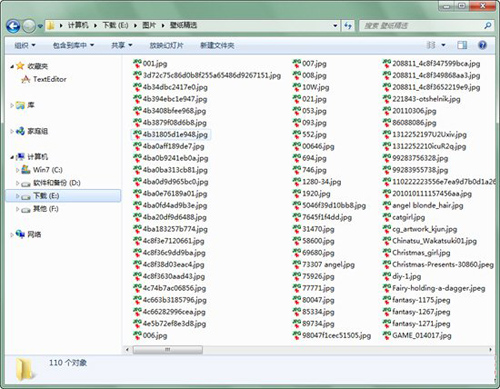This screenshot has height=389, width=500.
Task: Select 其他 (F:) drive
Action: coord(46,209)
